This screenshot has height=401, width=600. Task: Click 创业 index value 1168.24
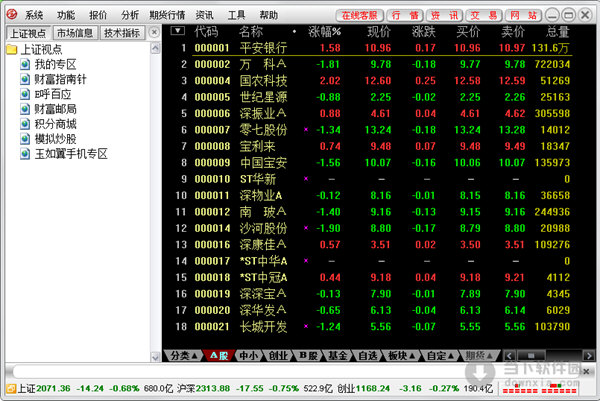pyautogui.click(x=373, y=389)
